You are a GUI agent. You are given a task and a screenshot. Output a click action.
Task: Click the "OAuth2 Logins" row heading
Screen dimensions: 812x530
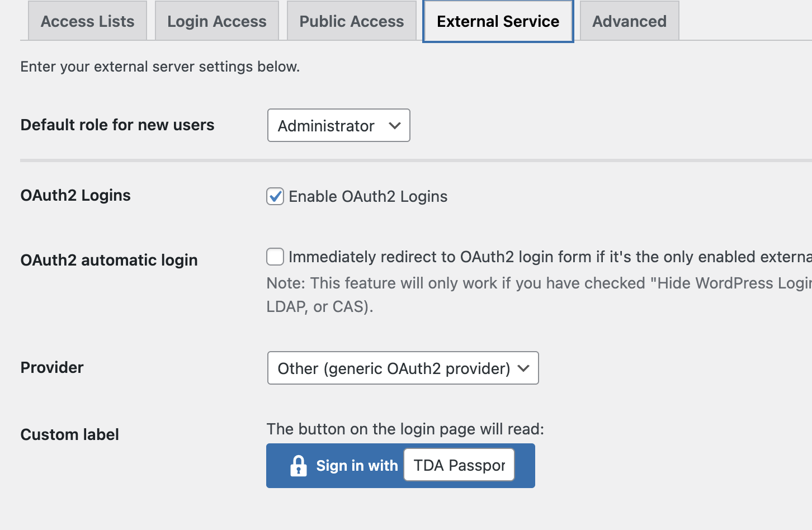pos(75,195)
